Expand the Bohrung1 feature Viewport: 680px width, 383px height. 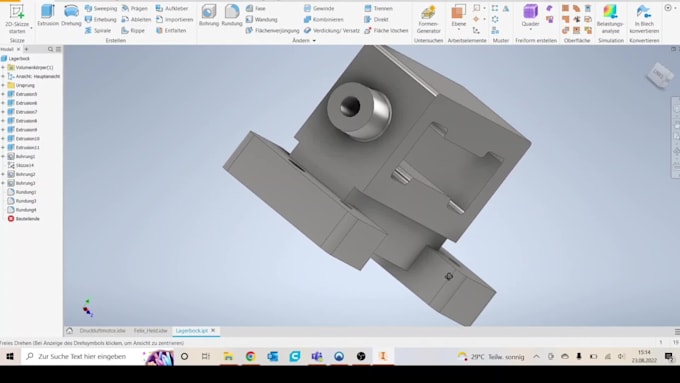tap(3, 157)
